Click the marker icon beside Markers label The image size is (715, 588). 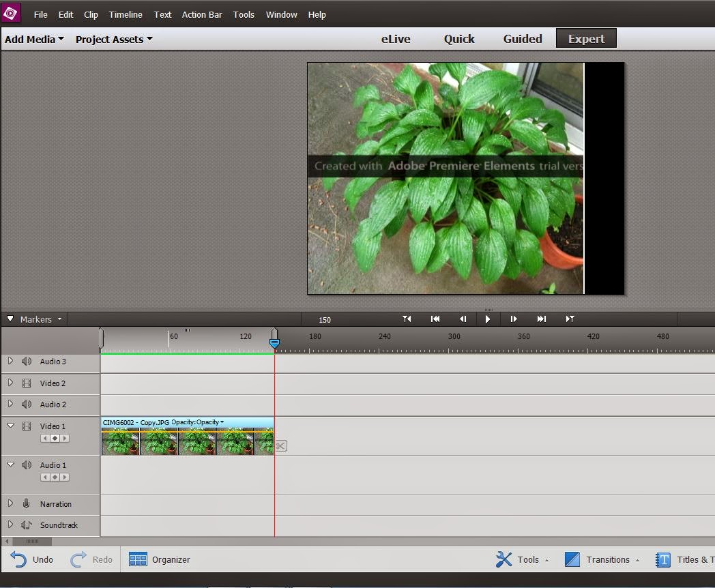click(x=10, y=319)
